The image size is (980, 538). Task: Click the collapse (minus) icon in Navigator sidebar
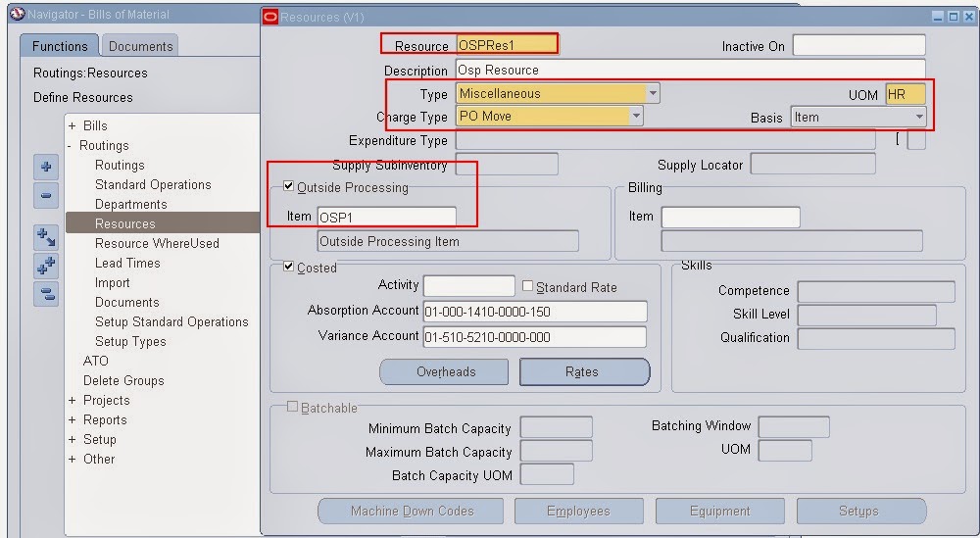click(46, 196)
